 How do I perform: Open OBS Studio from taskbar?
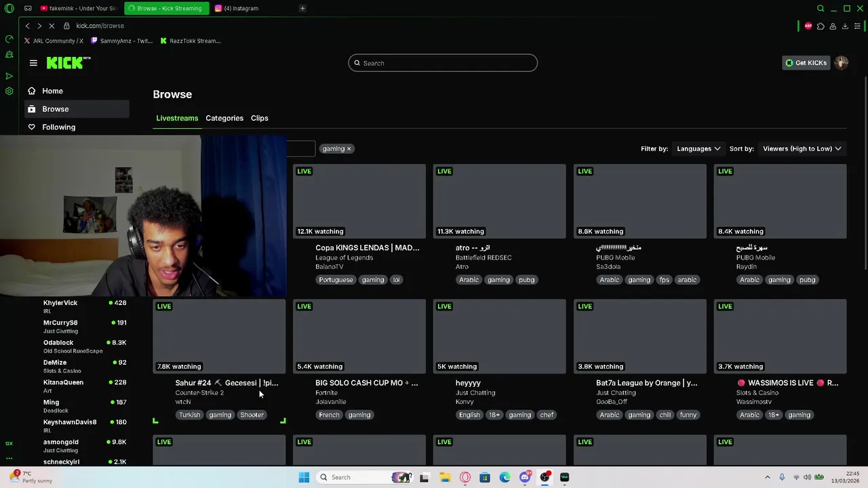[x=545, y=477]
